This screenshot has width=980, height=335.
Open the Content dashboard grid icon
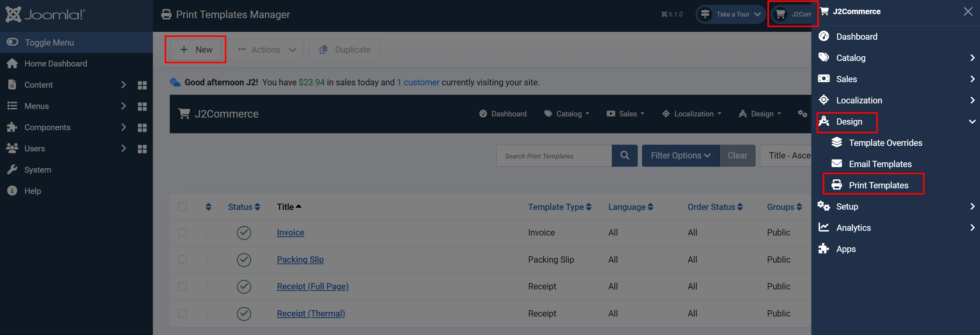[142, 85]
